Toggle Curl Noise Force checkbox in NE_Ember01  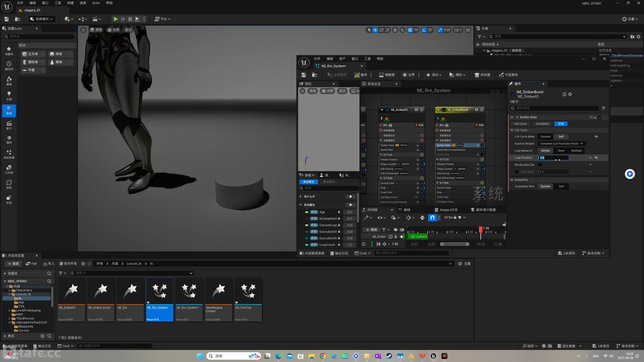click(x=422, y=197)
